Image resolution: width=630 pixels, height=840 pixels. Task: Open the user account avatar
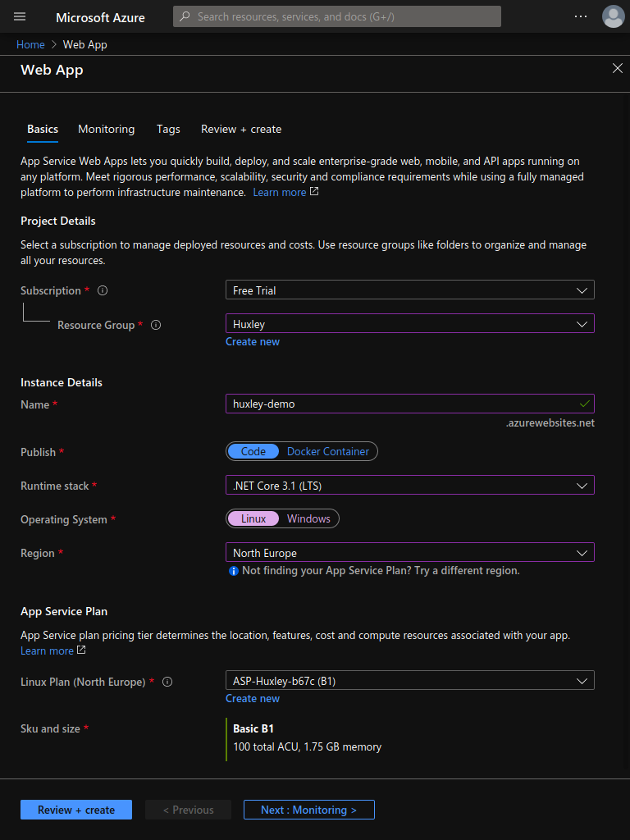pos(613,16)
